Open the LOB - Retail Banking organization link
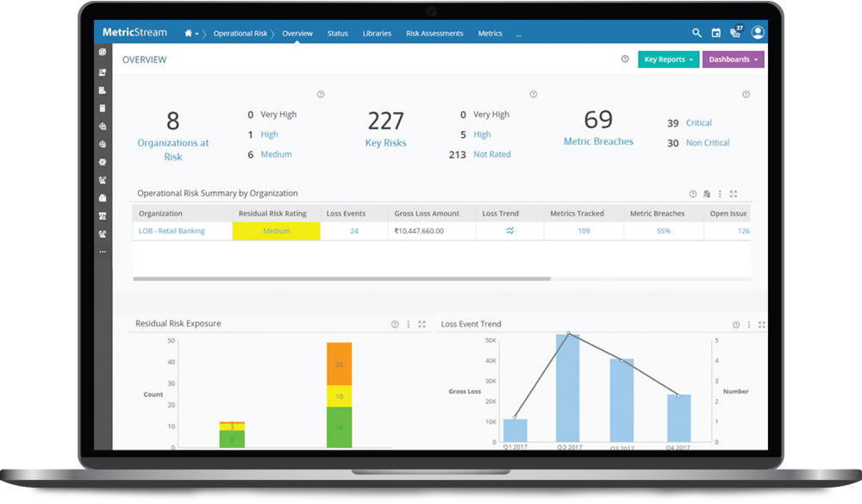Viewport: 862px width, 504px height. 172,231
